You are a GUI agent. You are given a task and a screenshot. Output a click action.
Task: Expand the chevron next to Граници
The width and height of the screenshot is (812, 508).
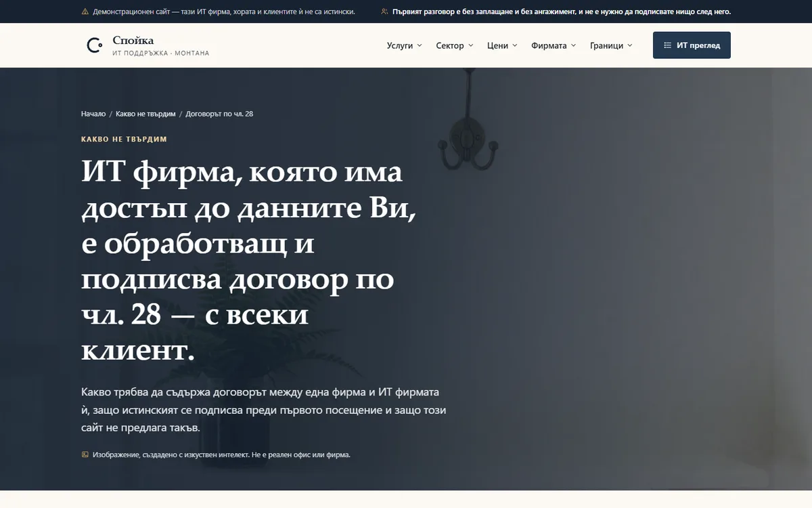pyautogui.click(x=629, y=45)
